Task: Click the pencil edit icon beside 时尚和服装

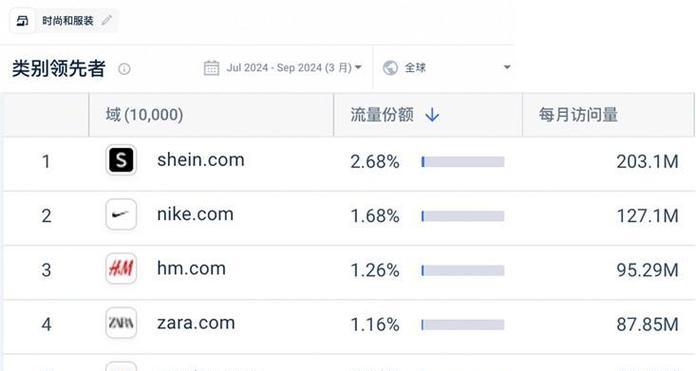Action: click(107, 20)
